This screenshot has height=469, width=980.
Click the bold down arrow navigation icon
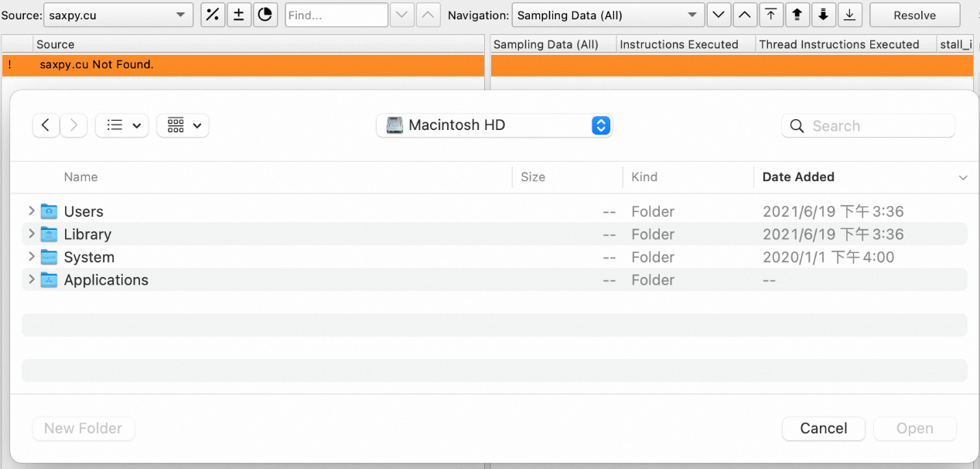823,15
